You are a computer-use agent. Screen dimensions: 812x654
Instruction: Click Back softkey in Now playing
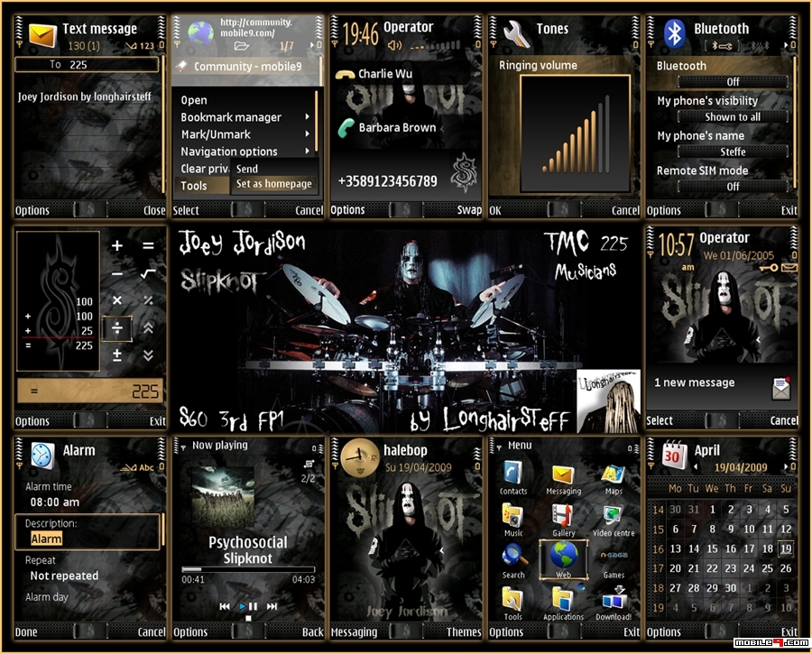[x=313, y=631]
